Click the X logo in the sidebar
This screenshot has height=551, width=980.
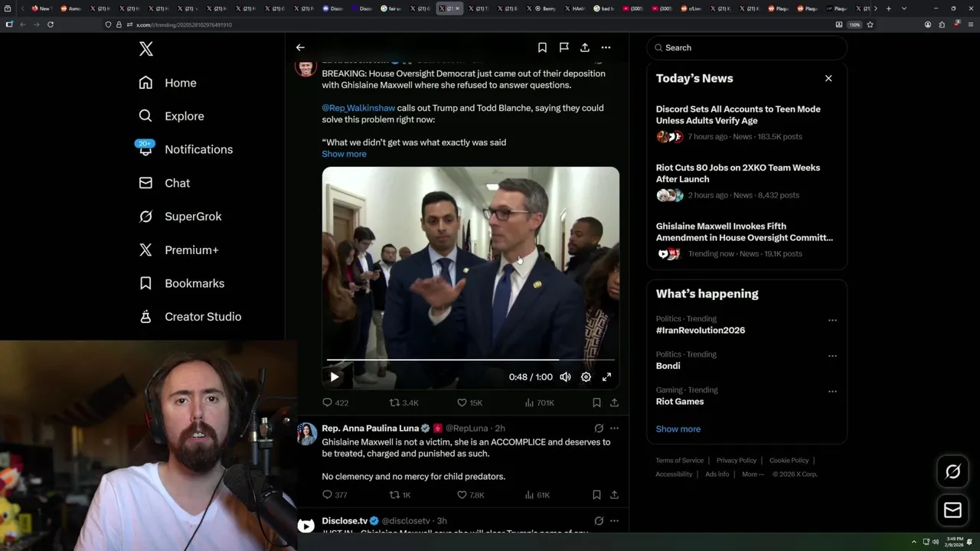pyautogui.click(x=146, y=49)
